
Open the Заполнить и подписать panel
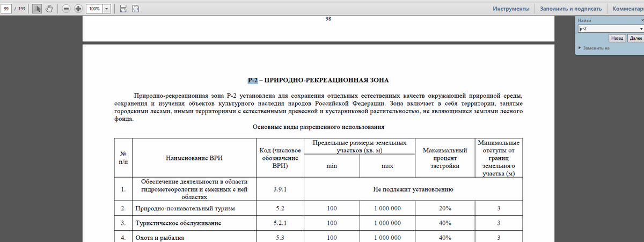point(570,9)
